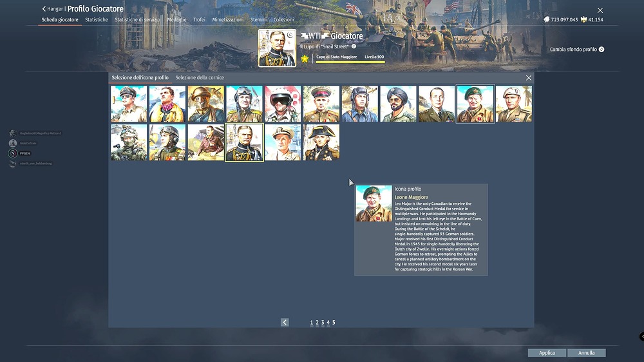Click Cambia sfondo profilo
This screenshot has height=362, width=644.
point(576,50)
